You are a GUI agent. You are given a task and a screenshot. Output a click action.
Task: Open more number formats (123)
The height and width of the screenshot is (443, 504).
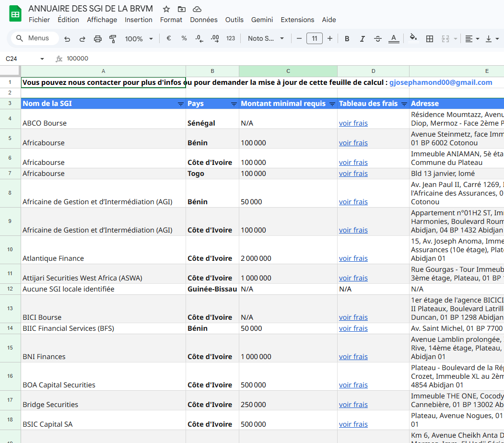pyautogui.click(x=231, y=38)
